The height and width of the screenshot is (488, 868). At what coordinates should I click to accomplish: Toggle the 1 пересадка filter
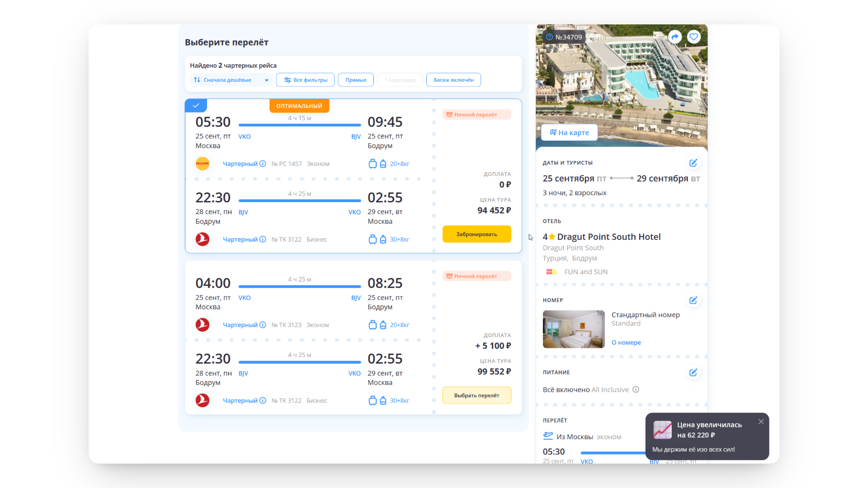(x=400, y=80)
